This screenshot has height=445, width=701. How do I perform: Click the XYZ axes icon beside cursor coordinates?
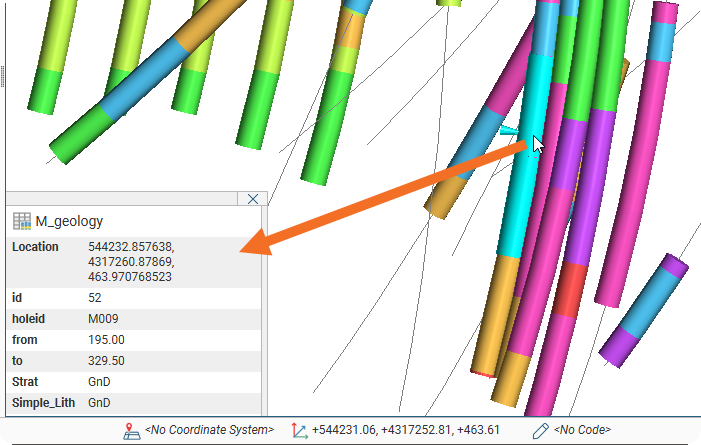click(x=299, y=430)
